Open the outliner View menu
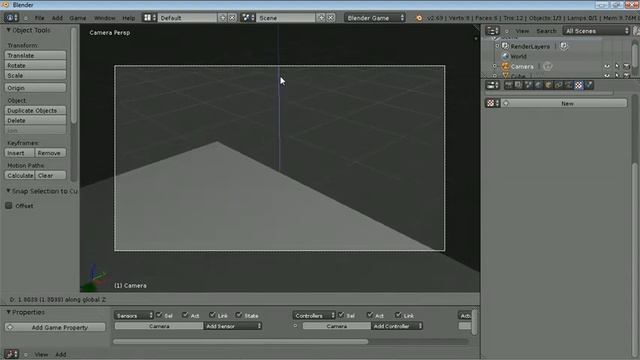 click(x=522, y=31)
